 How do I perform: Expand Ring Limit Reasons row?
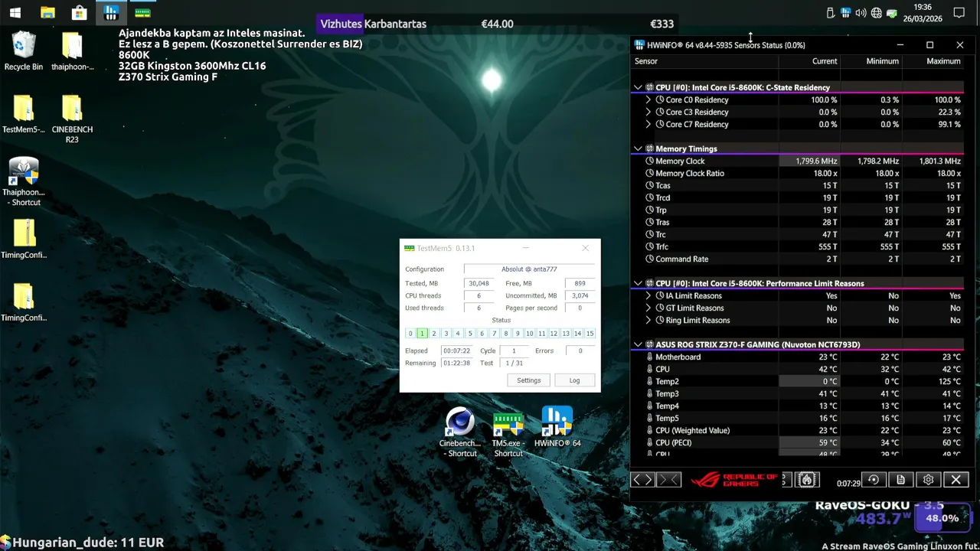point(648,320)
